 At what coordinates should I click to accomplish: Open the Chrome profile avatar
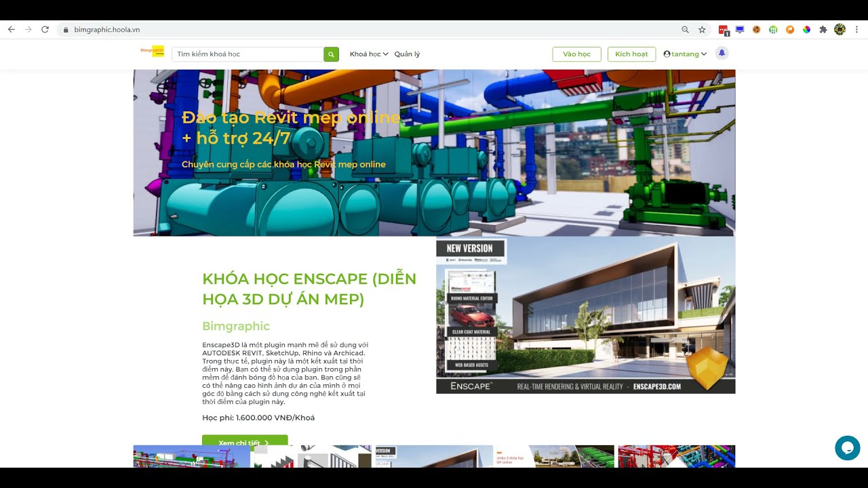[x=840, y=30]
